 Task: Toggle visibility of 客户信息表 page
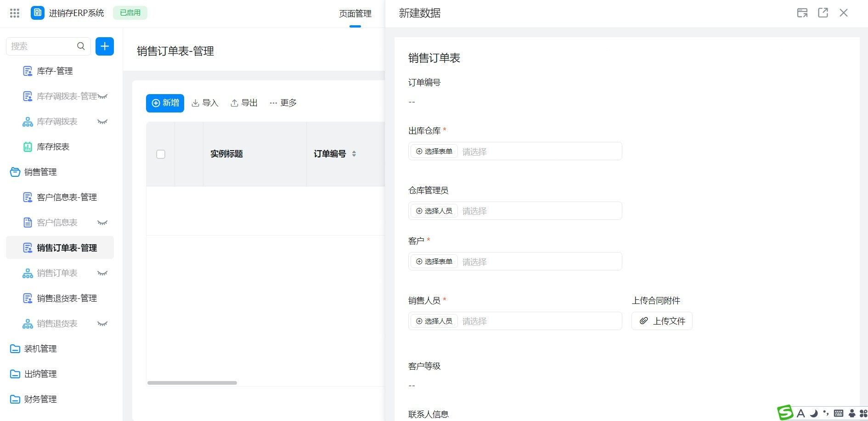pos(102,223)
